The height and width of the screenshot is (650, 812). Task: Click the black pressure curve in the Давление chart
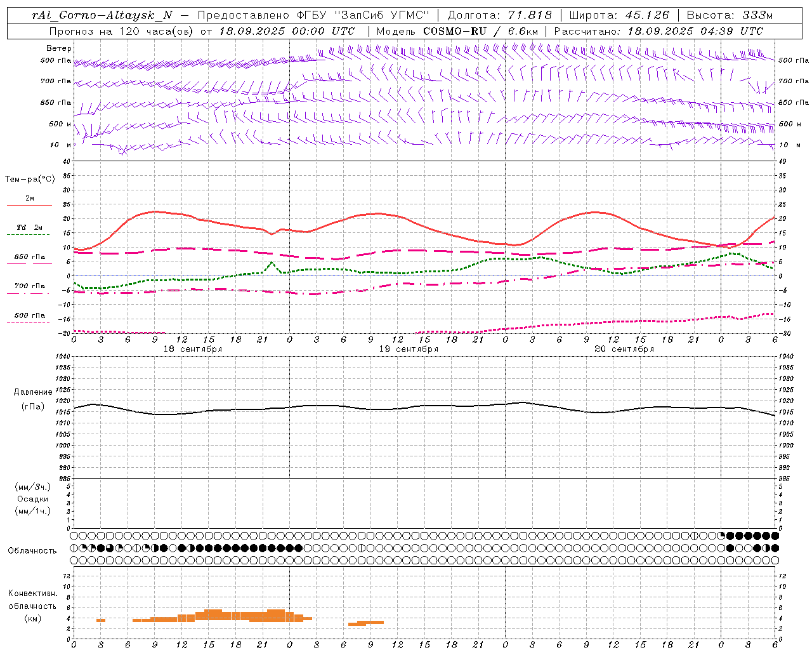click(424, 408)
